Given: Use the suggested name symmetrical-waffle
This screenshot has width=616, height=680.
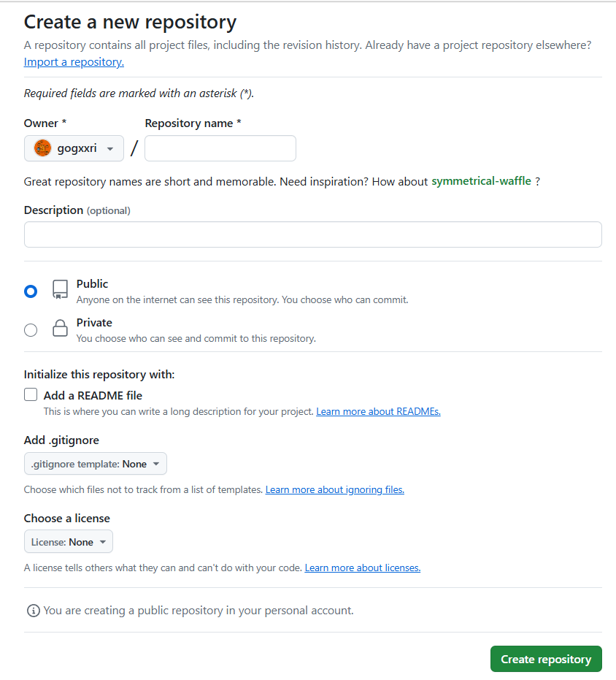Looking at the screenshot, I should coord(481,181).
